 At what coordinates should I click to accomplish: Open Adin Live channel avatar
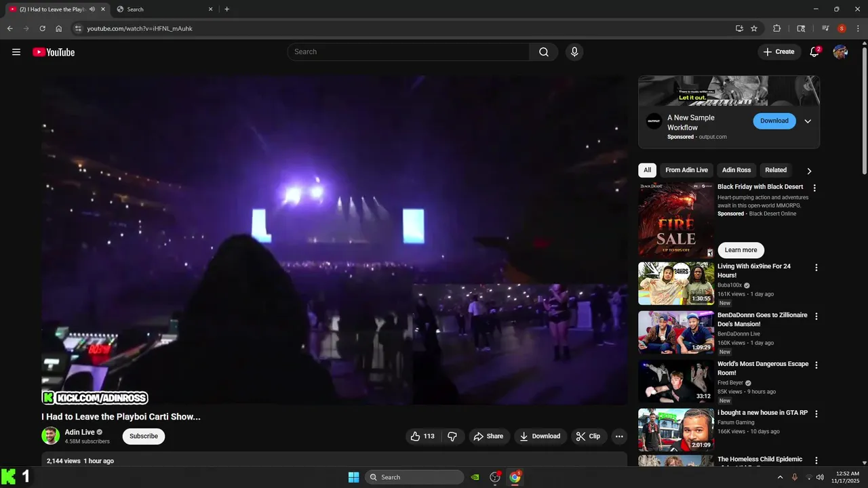(x=50, y=436)
